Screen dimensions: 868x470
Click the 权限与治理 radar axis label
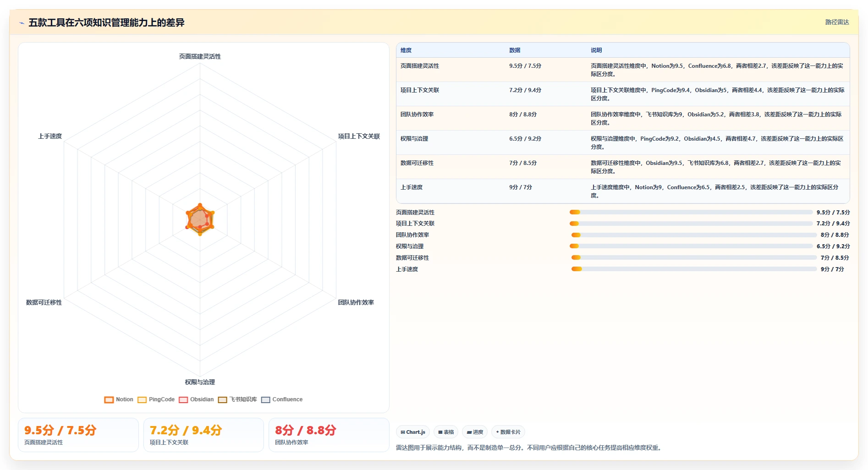coord(200,382)
